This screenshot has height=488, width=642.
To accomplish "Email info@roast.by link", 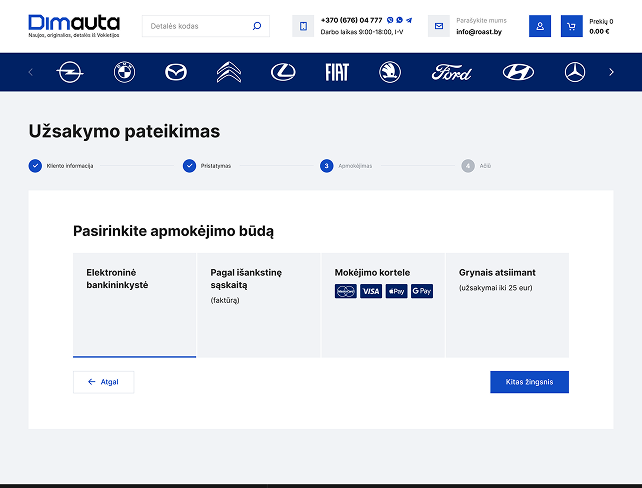I will (x=479, y=32).
